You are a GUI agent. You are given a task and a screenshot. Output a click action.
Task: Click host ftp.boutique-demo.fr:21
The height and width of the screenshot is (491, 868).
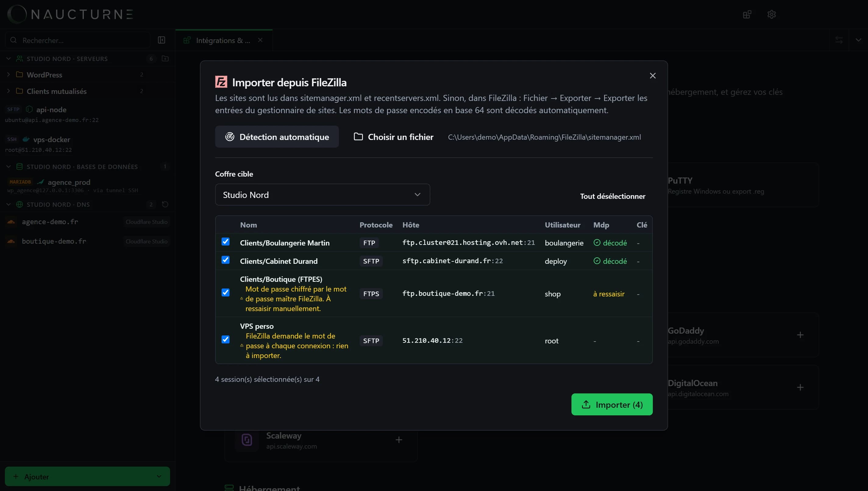(449, 293)
